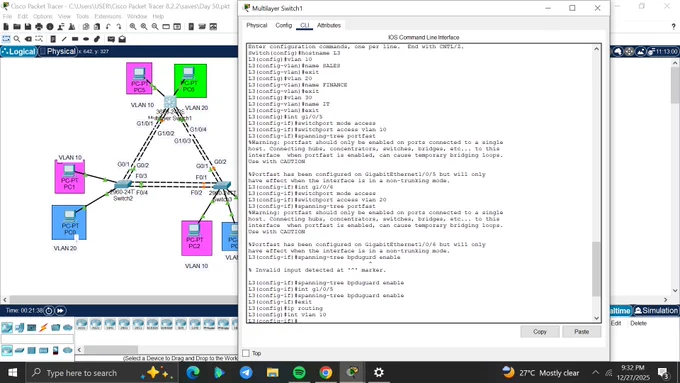The height and width of the screenshot is (383, 680).
Task: Click the Fast Forward Time button
Action: pos(60,311)
